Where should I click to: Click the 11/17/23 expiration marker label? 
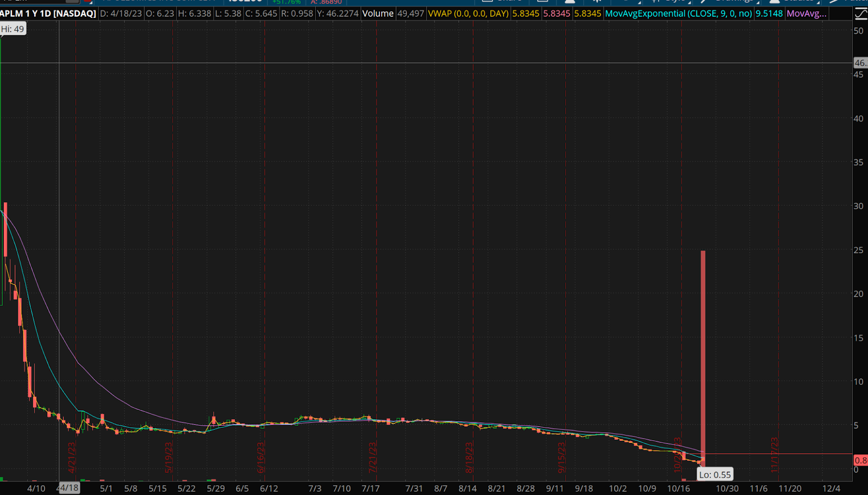pos(774,454)
